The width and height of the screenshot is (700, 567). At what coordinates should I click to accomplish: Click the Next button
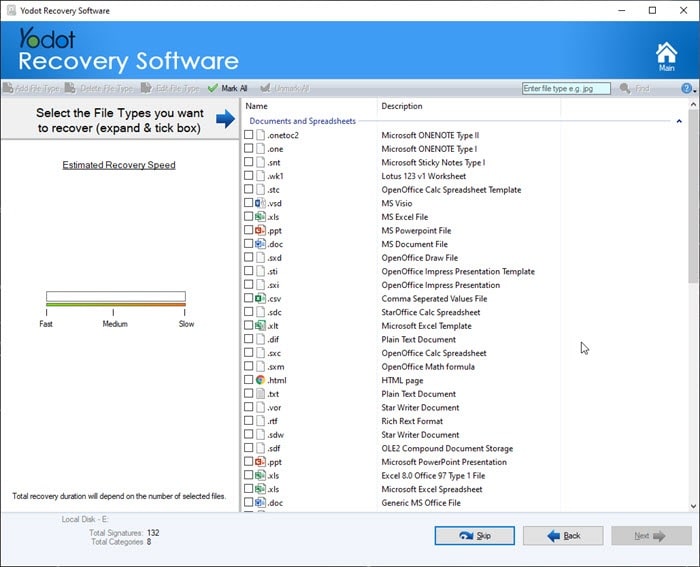pos(651,535)
